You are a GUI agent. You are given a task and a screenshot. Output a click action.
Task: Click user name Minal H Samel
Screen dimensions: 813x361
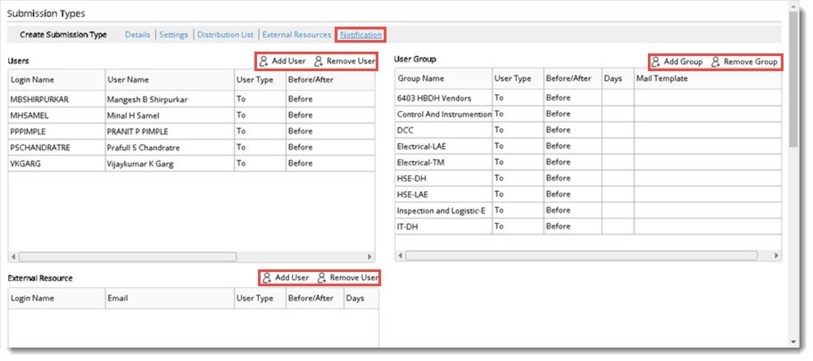click(x=134, y=115)
